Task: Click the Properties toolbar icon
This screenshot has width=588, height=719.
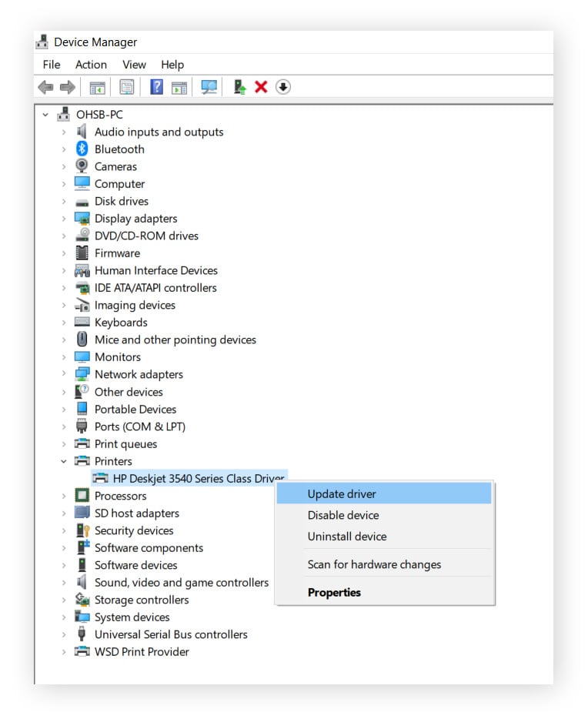Action: 127,87
